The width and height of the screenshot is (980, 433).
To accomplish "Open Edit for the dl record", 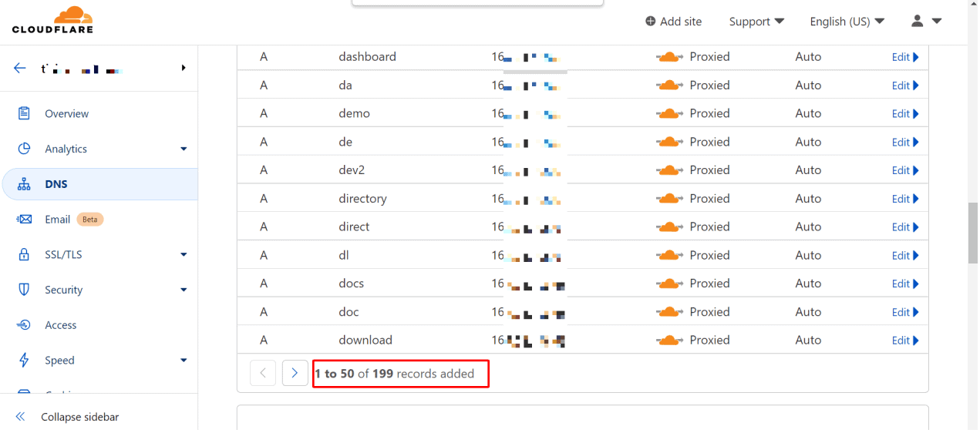I will 905,256.
